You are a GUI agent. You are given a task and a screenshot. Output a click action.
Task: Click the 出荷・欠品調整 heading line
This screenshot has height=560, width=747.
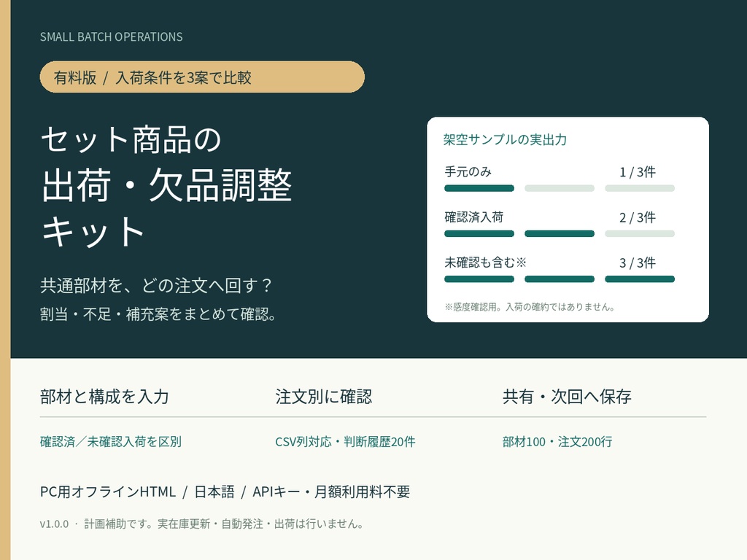pyautogui.click(x=166, y=184)
